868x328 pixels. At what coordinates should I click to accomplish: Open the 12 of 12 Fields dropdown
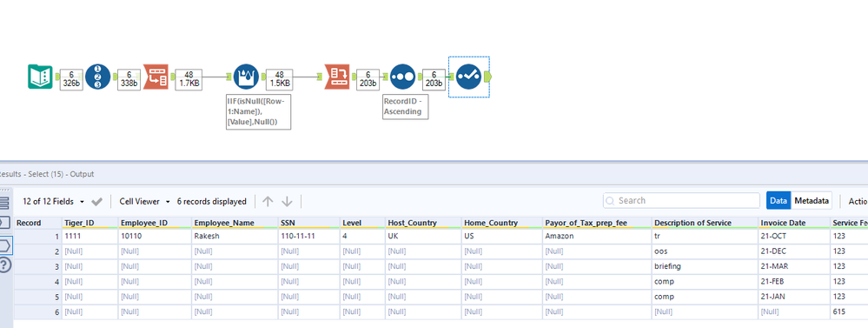pos(54,202)
